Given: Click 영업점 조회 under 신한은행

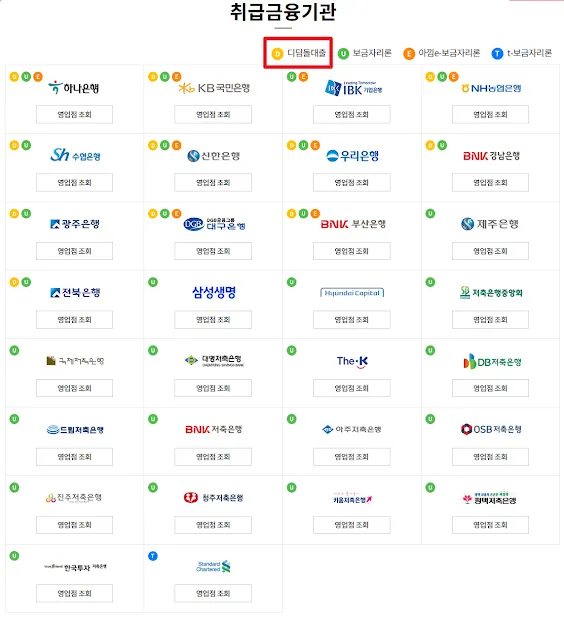Looking at the screenshot, I should coord(213,182).
